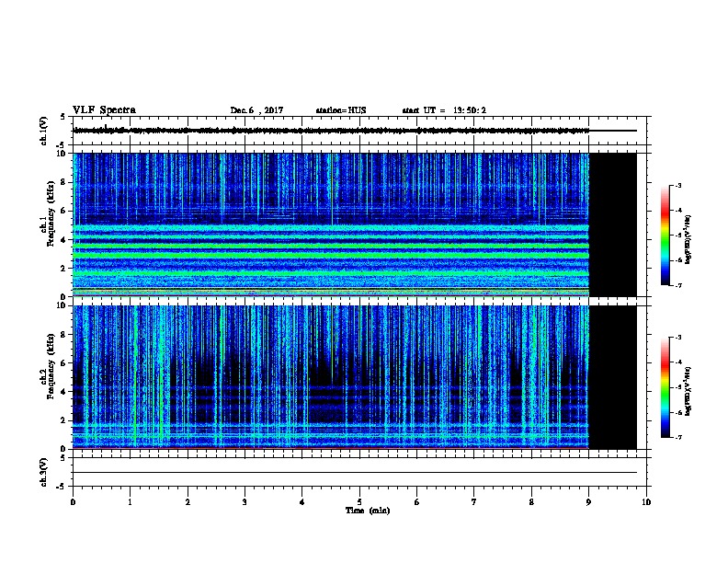The image size is (728, 563).
Task: Click time axis tick label "1"
Action: 131,501
